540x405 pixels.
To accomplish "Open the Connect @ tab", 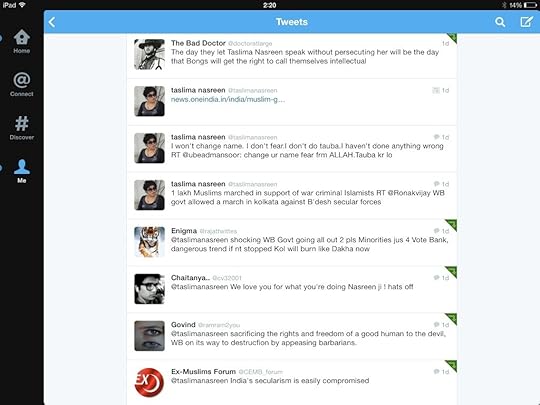I will click(22, 84).
